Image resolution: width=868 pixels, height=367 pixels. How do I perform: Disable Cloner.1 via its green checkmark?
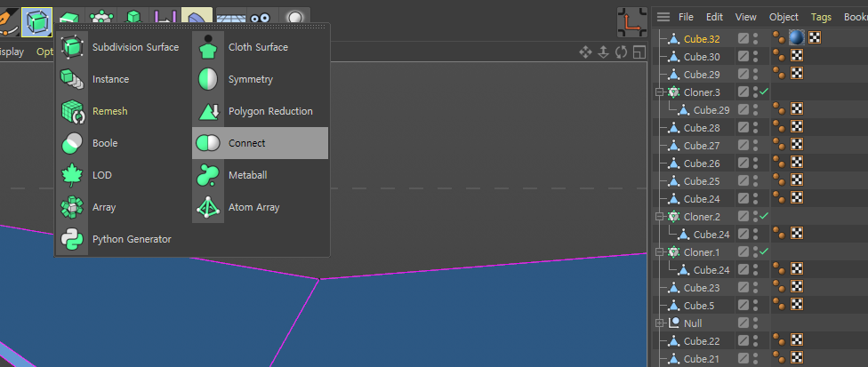click(765, 251)
